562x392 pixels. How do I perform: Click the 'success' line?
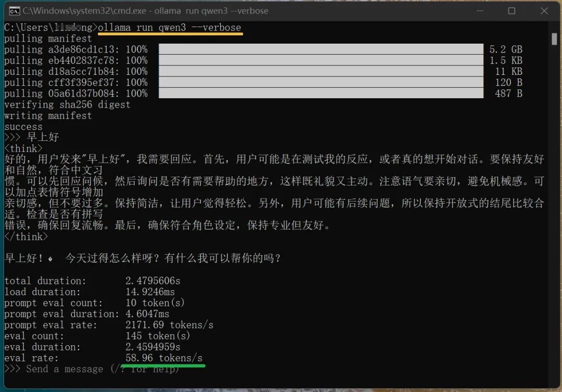(23, 127)
